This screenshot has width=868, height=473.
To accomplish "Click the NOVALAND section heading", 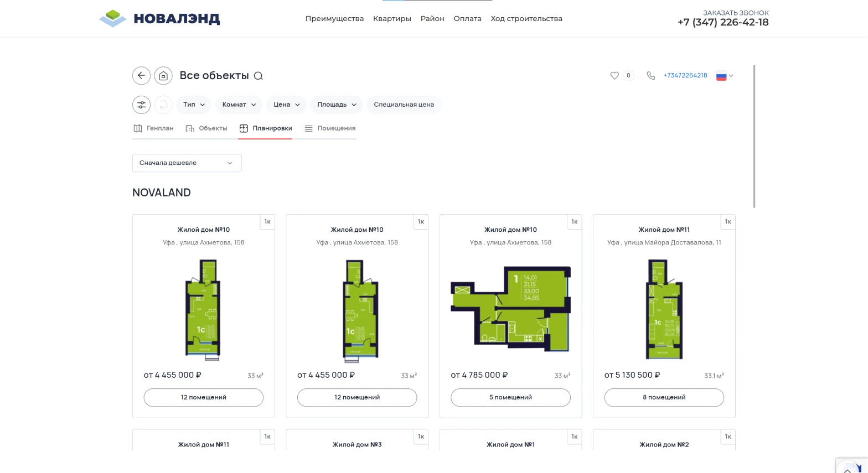I will 162,193.
